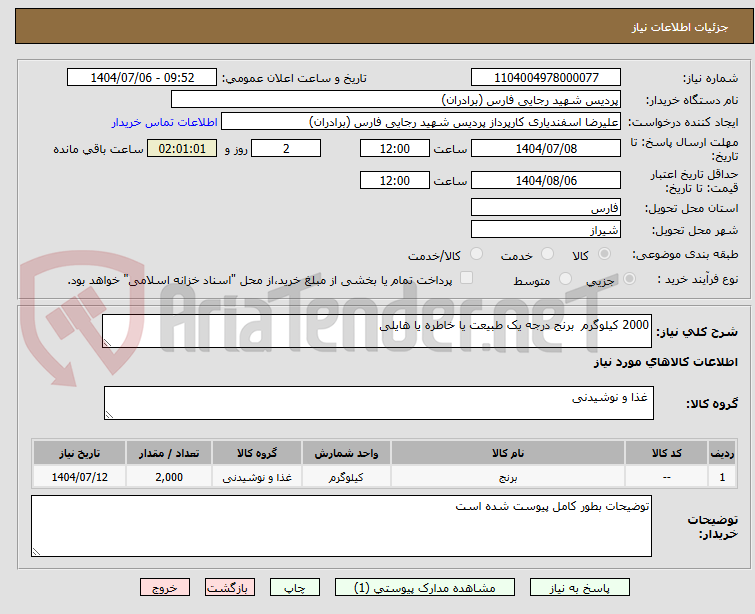Click the استان محل تحویل field فارس
The image size is (755, 614).
point(546,208)
